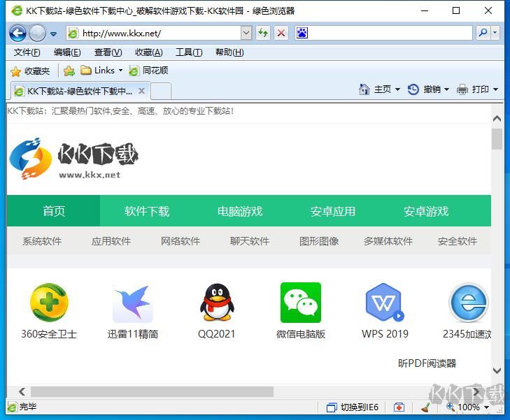This screenshot has width=510, height=420.
Task: Click the 2345加速浏览器 icon
Action: (468, 303)
